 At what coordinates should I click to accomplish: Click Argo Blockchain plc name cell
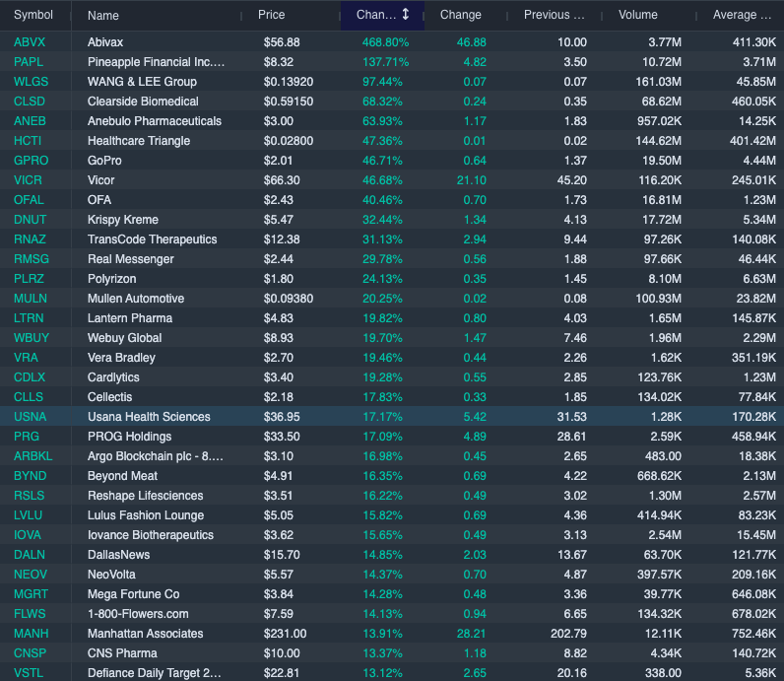pos(156,456)
